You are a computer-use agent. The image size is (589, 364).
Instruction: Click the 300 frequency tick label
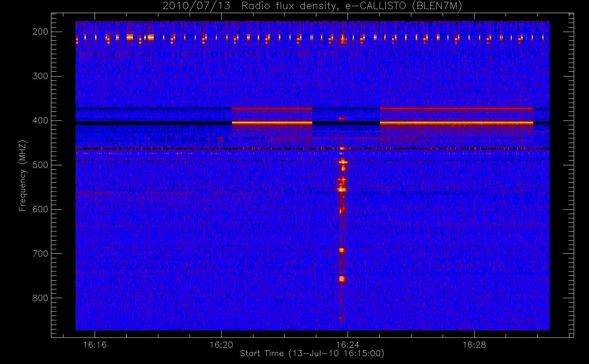click(x=40, y=76)
